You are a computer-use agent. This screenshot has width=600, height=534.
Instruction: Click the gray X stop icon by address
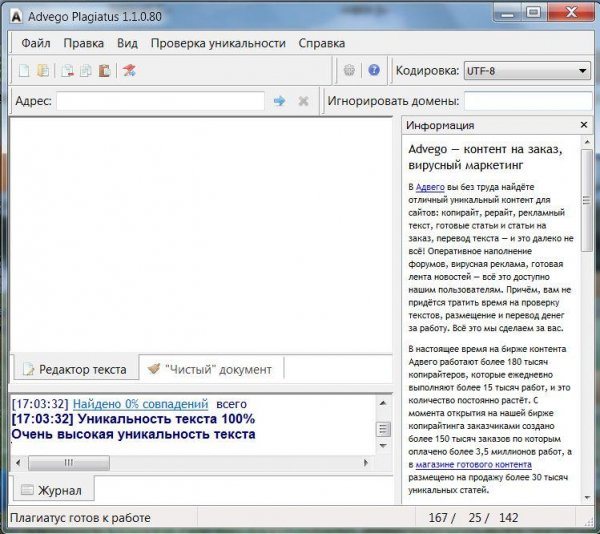pos(303,101)
